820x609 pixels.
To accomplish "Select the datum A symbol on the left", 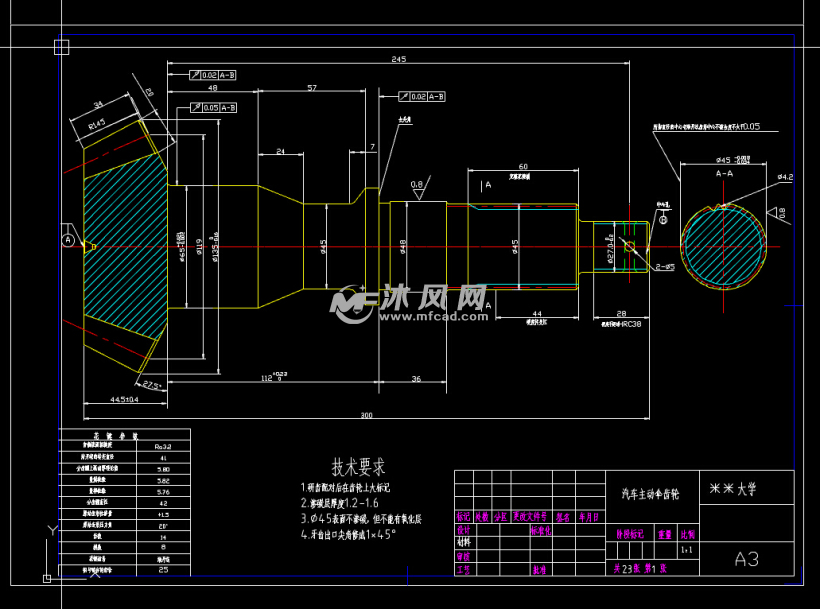I will (x=68, y=240).
